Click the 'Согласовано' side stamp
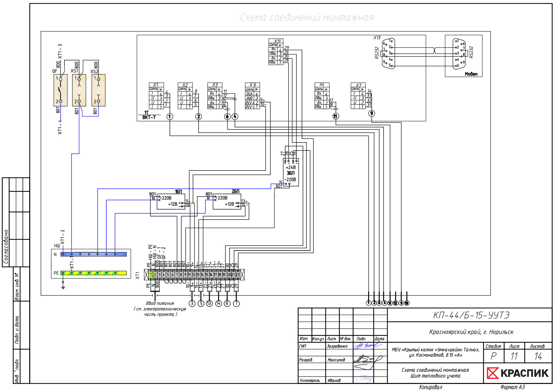 tap(6, 246)
